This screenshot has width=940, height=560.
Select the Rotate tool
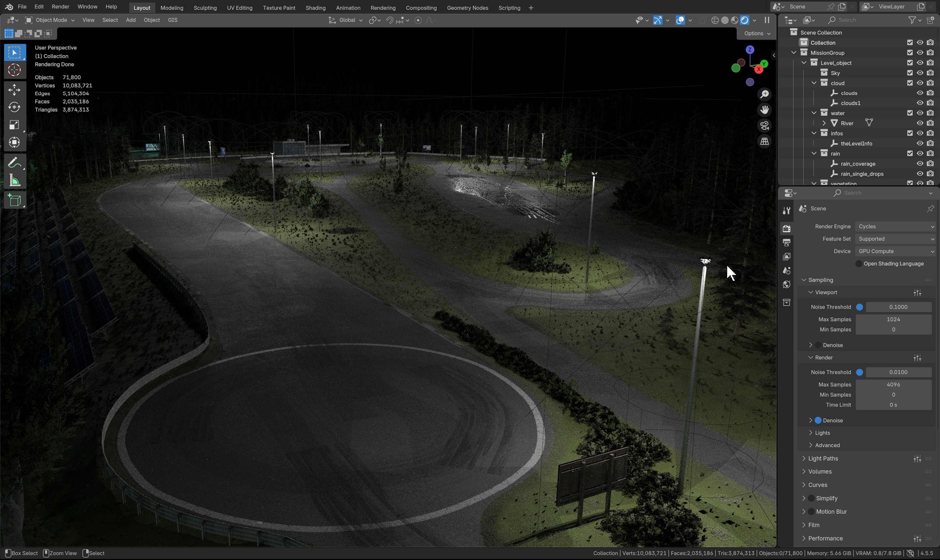tap(14, 108)
